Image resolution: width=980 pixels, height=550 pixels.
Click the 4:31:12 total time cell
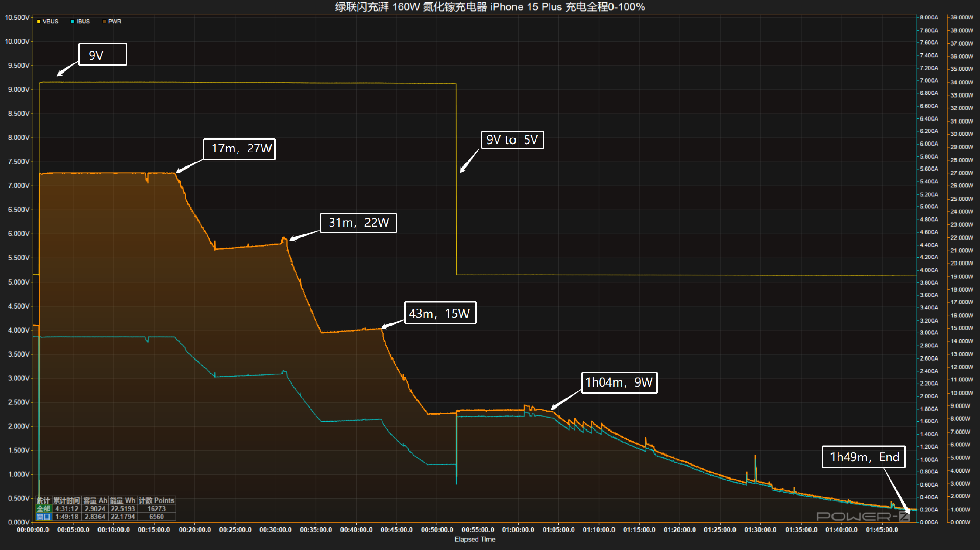coord(66,509)
